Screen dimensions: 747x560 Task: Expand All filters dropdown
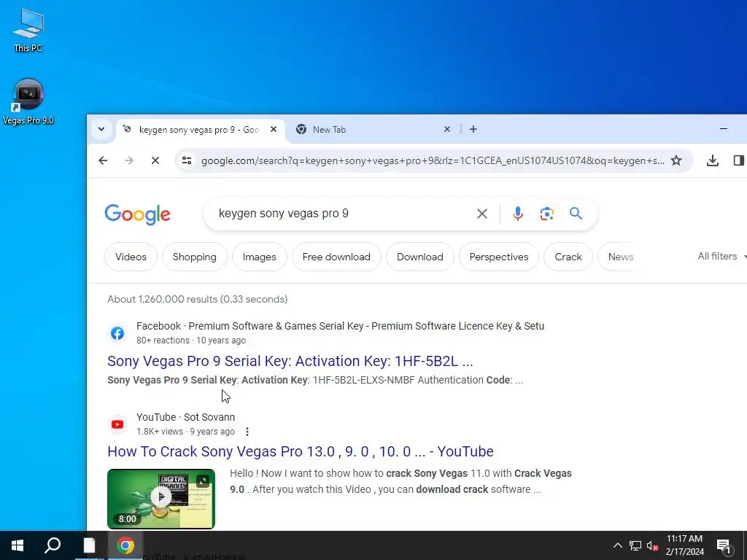pos(721,256)
